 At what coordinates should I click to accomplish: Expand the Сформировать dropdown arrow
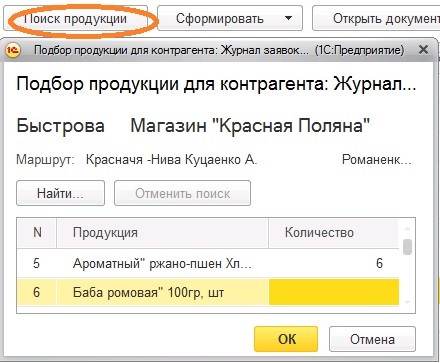289,19
